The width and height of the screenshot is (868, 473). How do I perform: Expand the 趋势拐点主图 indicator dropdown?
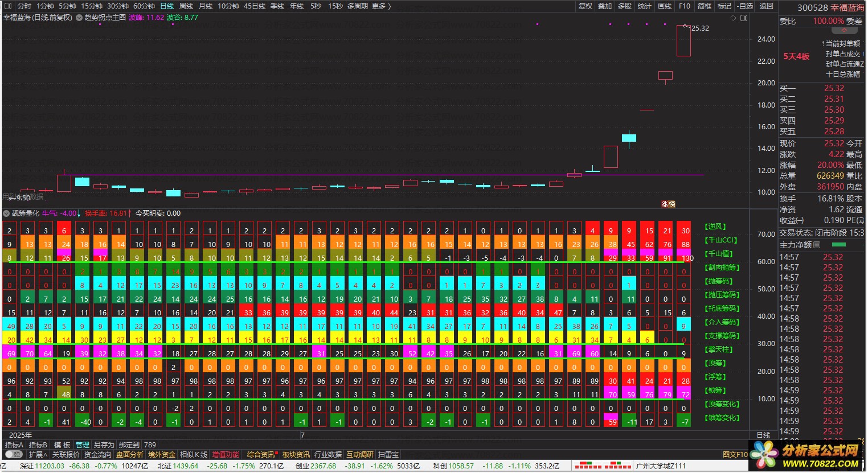79,18
